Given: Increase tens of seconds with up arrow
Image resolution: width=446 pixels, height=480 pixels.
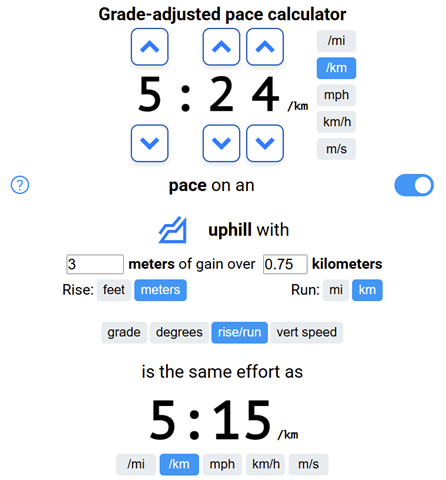Looking at the screenshot, I should click(221, 47).
